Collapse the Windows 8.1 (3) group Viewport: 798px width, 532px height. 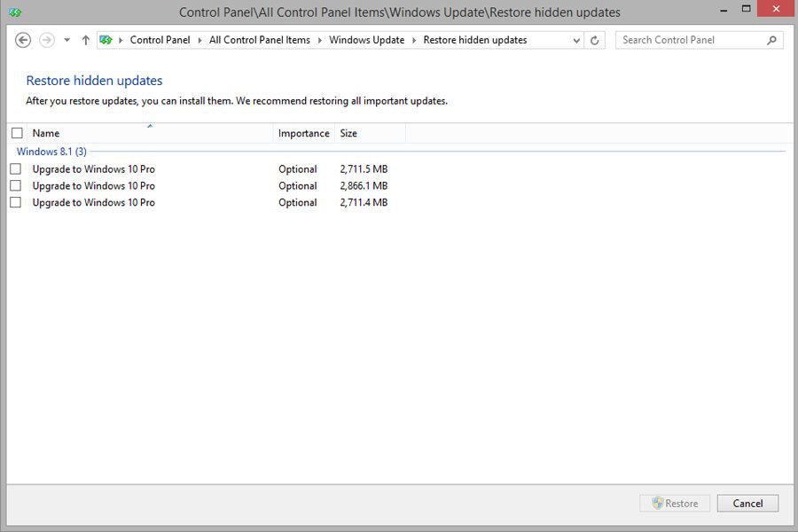coord(51,152)
